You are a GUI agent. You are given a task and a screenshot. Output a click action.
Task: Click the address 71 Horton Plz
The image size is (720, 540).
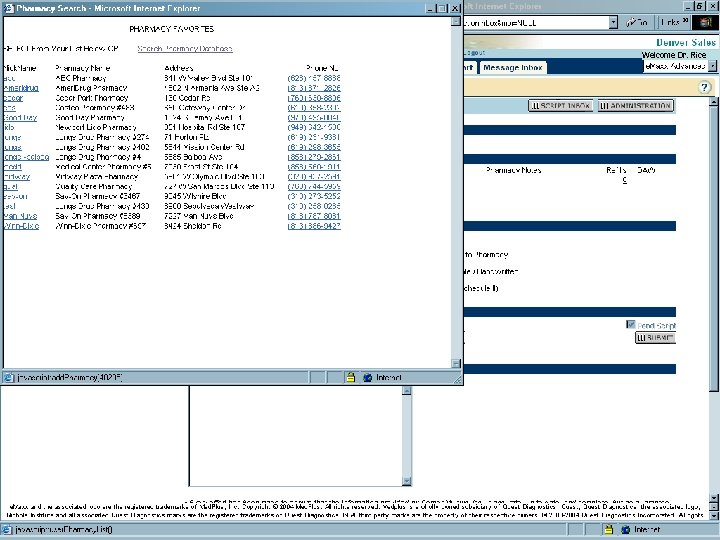[x=187, y=137]
